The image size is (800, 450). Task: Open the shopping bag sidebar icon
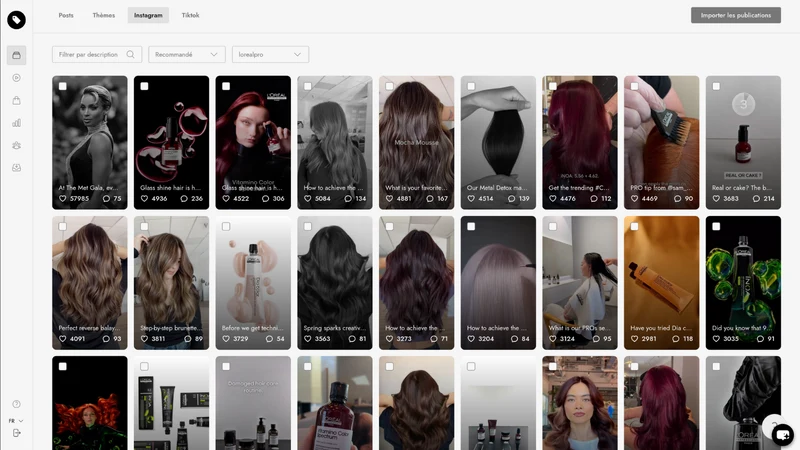(16, 101)
